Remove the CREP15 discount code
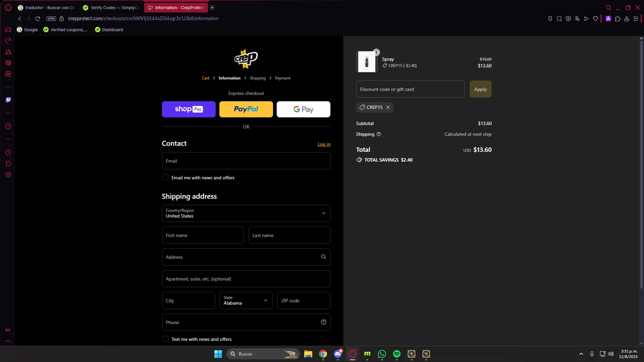Screen dimensions: 644x362 click(388, 107)
